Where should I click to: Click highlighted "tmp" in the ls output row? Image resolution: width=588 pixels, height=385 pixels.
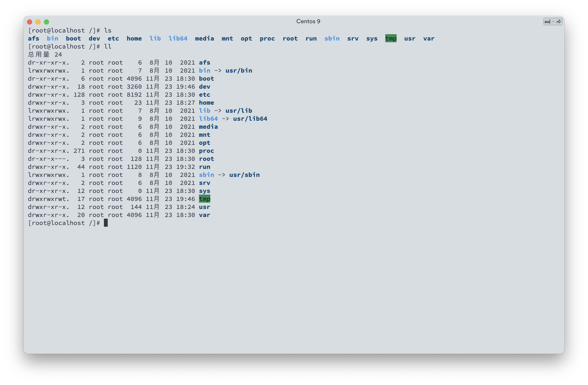(x=391, y=38)
